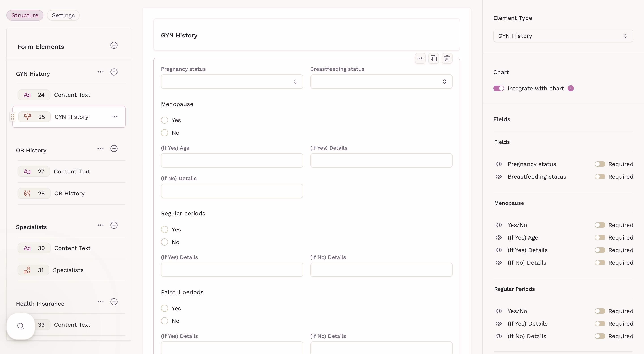Select Yes under Menopause
The width and height of the screenshot is (644, 354).
[165, 120]
